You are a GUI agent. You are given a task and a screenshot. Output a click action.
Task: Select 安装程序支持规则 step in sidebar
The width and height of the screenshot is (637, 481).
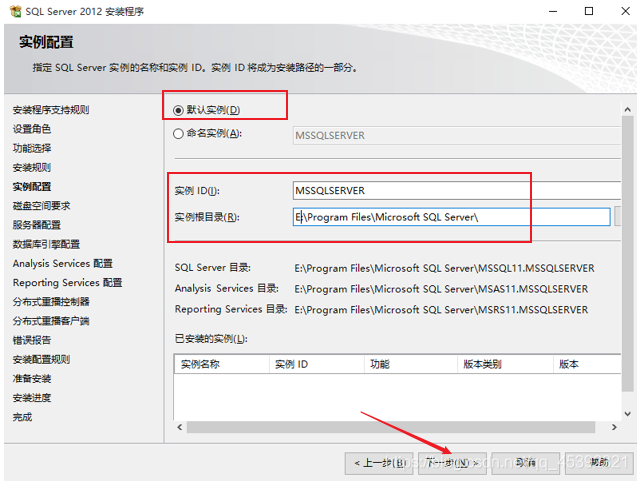pyautogui.click(x=51, y=110)
